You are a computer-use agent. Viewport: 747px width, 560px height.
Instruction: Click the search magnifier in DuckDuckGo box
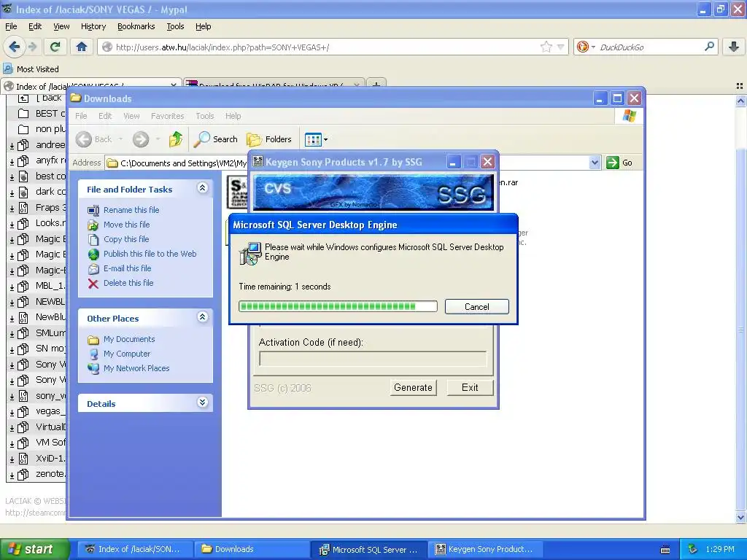pyautogui.click(x=709, y=47)
